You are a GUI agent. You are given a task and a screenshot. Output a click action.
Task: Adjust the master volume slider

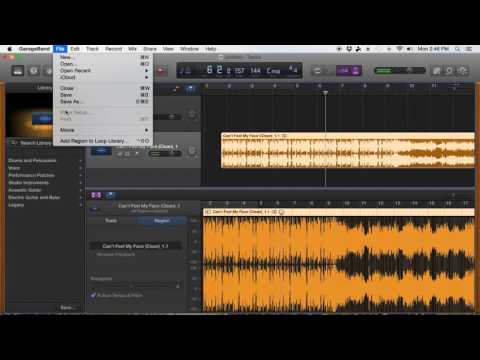(400, 70)
